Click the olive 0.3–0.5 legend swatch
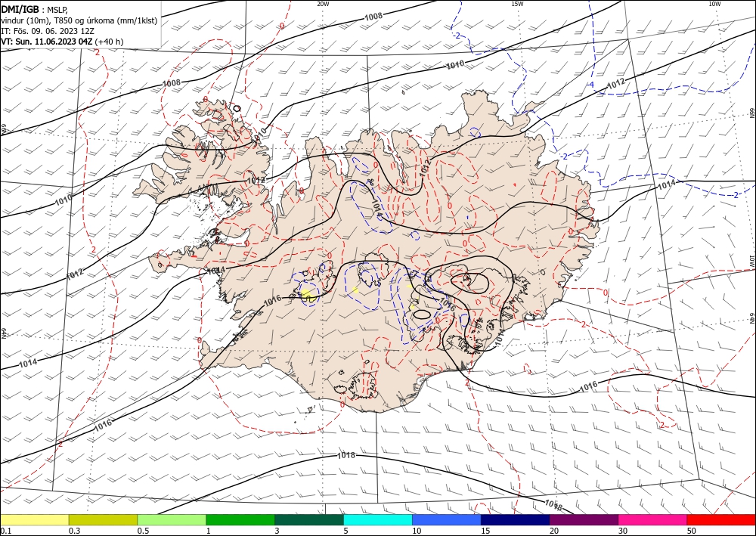 point(103,519)
